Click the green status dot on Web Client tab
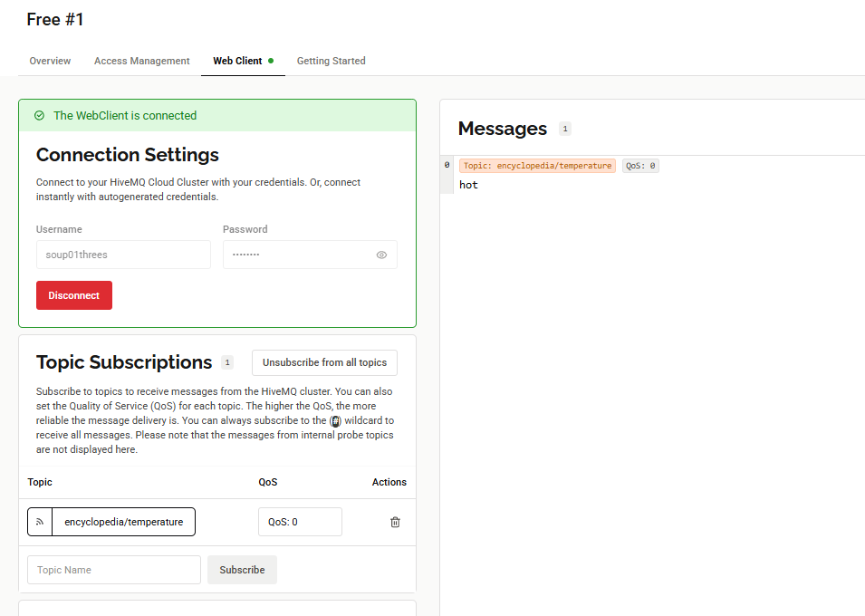Viewport: 865px width, 616px height. (271, 61)
